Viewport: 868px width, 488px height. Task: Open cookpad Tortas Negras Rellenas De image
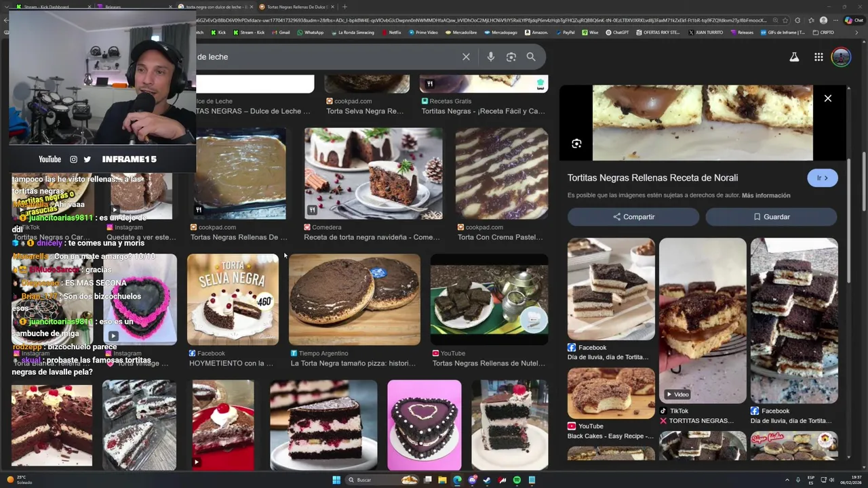[x=239, y=174]
